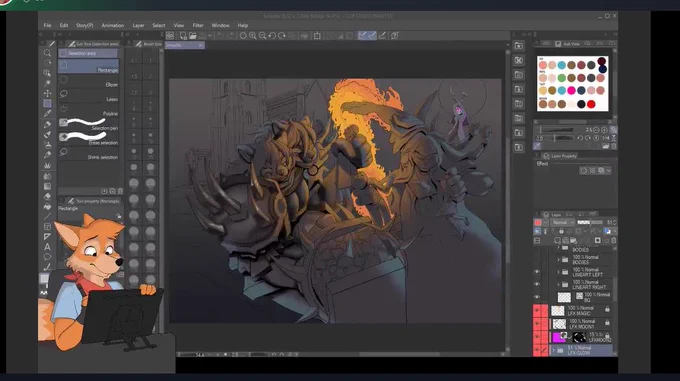Image resolution: width=680 pixels, height=381 pixels.
Task: Choose the Polyline selection sub tool
Action: coord(88,110)
